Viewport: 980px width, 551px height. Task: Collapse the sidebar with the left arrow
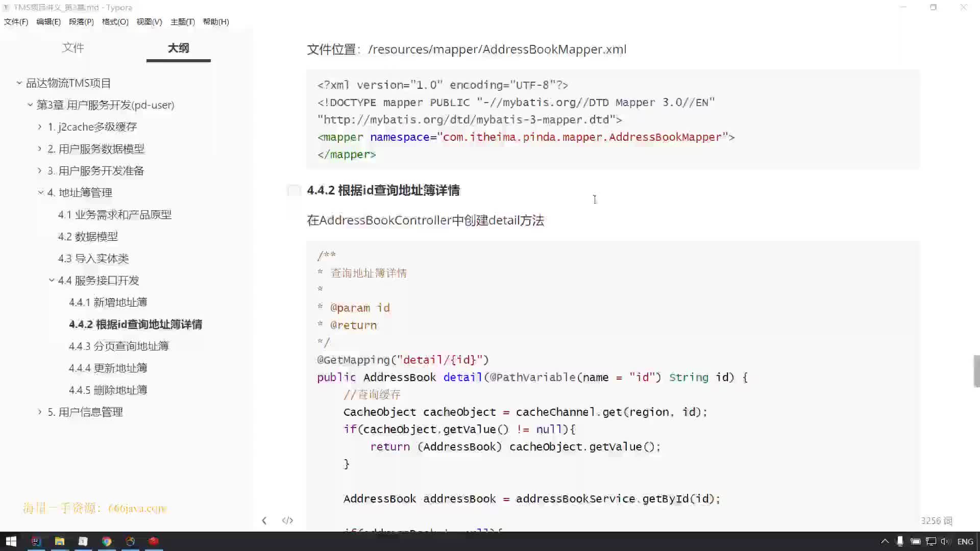coord(264,520)
